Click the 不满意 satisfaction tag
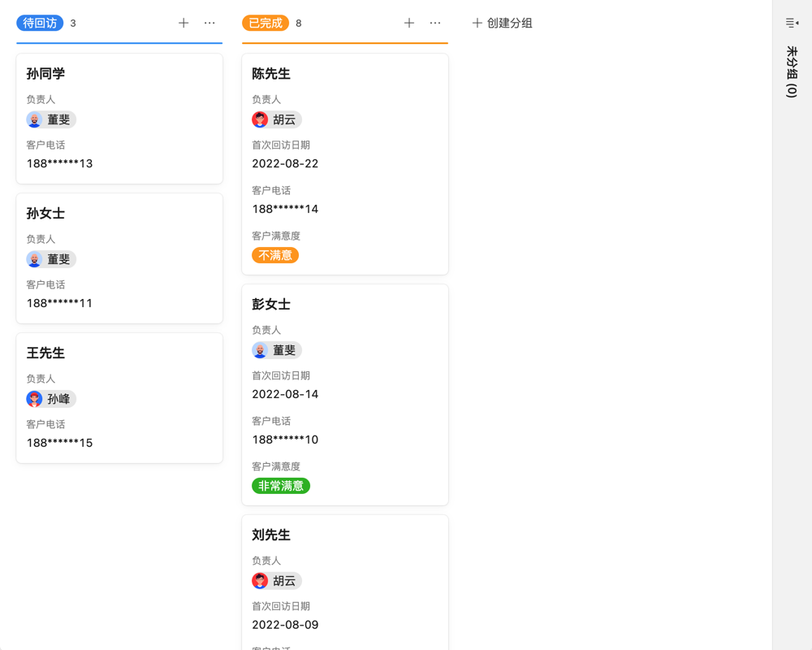Viewport: 812px width, 650px height. click(275, 254)
